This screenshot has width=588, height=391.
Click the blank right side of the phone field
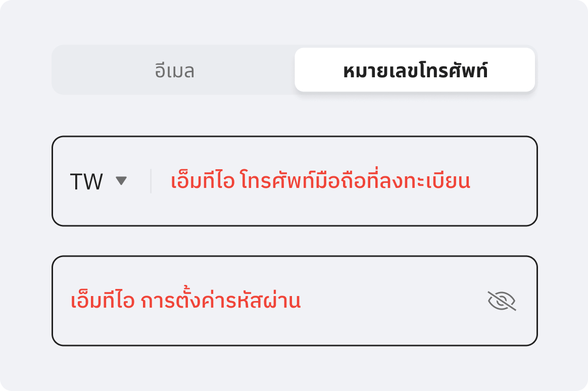pyautogui.click(x=503, y=181)
